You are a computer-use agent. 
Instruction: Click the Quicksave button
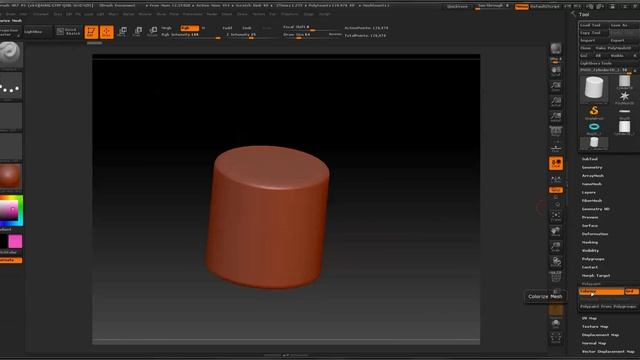(x=457, y=7)
